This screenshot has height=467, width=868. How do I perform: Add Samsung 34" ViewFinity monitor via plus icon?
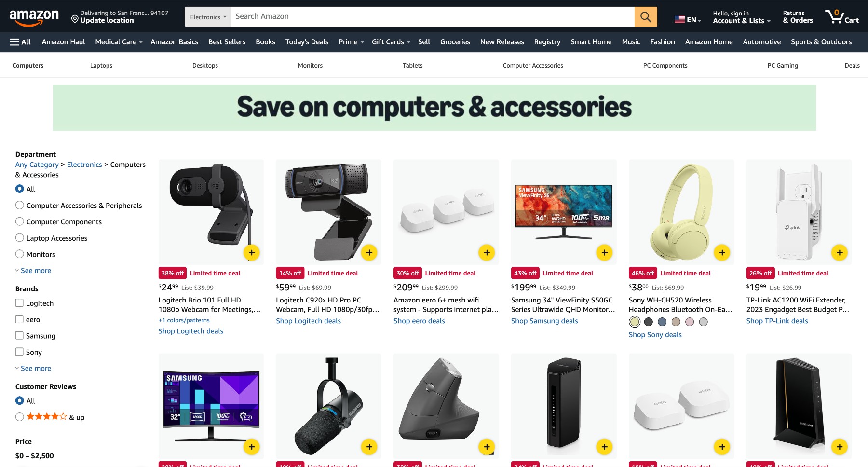tap(604, 252)
